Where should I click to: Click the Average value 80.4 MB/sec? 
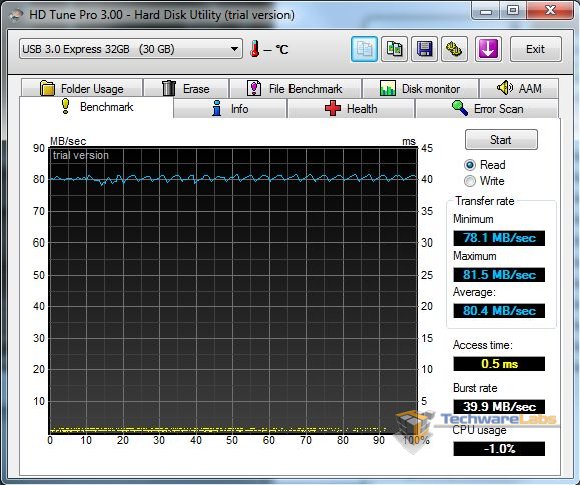(499, 311)
